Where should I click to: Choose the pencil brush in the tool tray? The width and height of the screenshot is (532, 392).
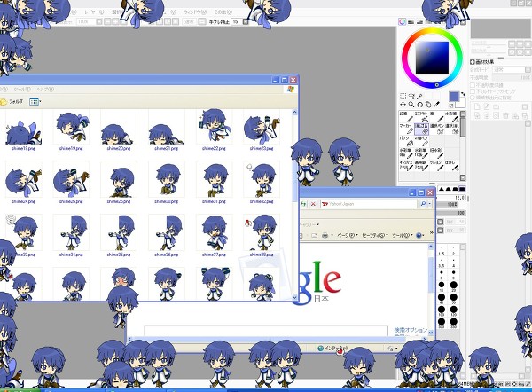406,116
